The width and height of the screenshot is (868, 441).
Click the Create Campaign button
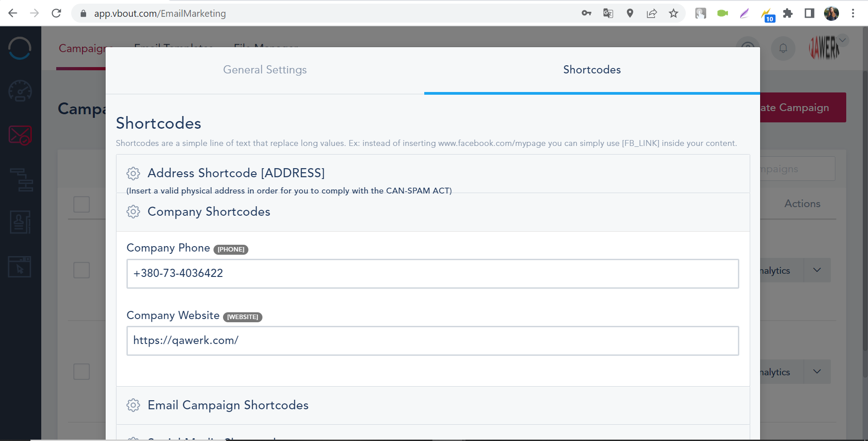[x=803, y=107]
